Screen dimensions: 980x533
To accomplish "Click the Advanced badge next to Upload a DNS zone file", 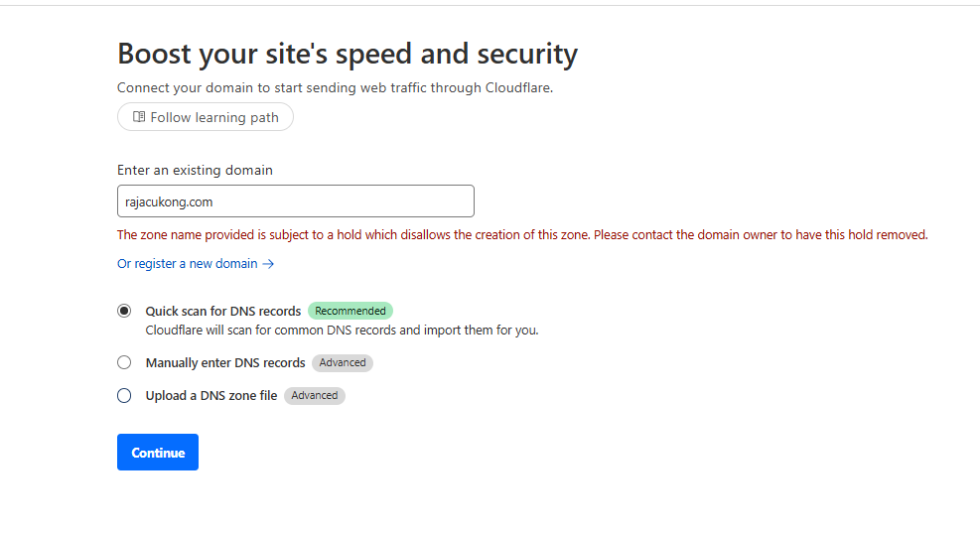I will (x=315, y=396).
